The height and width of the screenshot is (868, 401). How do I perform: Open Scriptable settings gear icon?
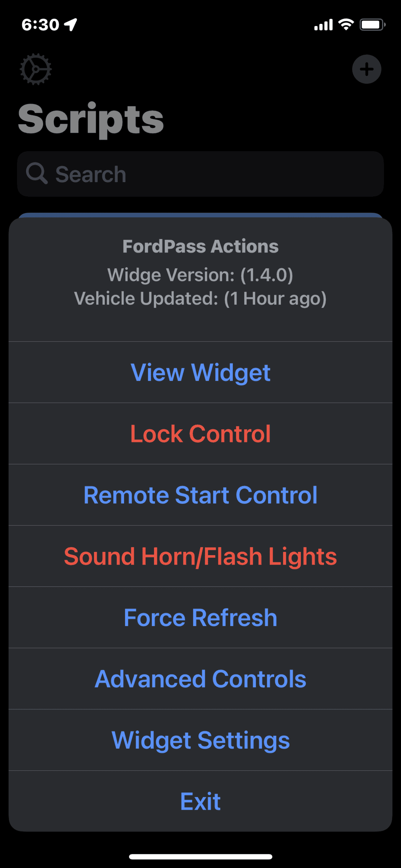point(35,69)
